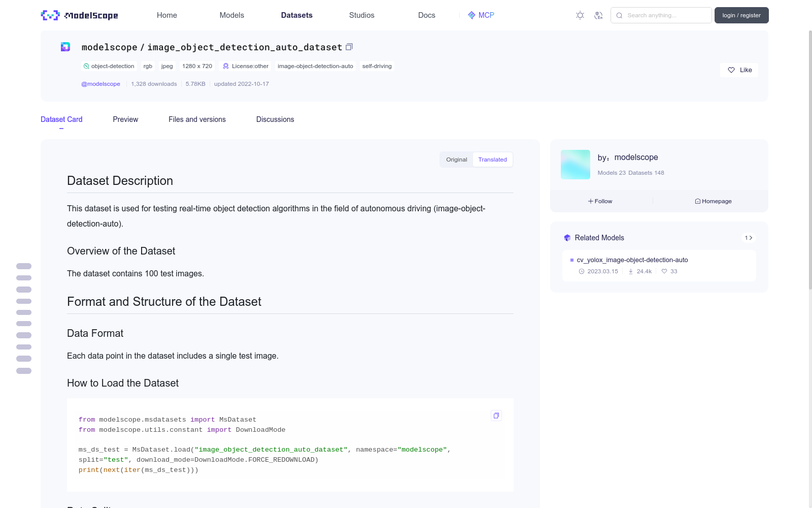
Task: Click the 1280 x 720 tag
Action: pyautogui.click(x=197, y=66)
